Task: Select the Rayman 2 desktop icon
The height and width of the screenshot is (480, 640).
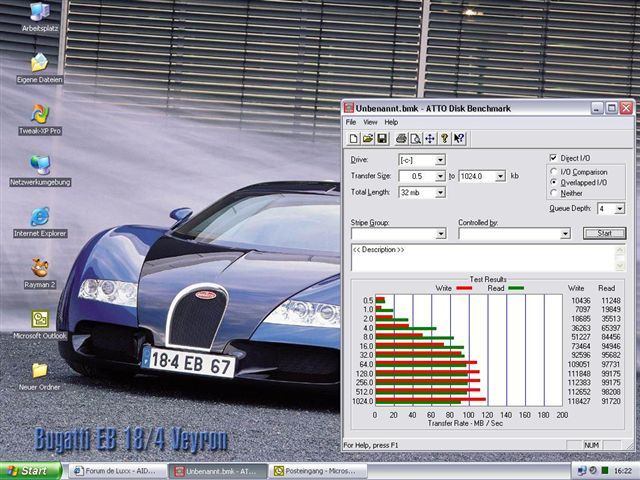Action: pos(40,273)
